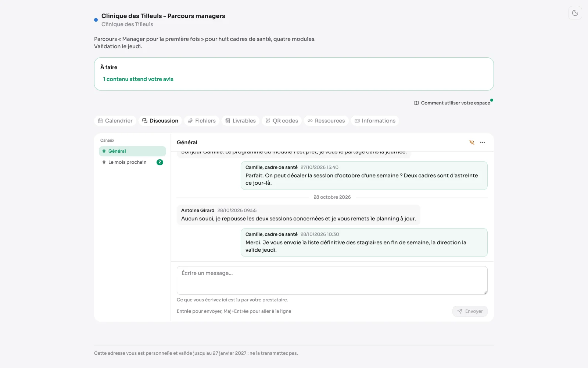This screenshot has width=588, height=368.
Task: Switch to the Calendrier tab
Action: tap(115, 121)
